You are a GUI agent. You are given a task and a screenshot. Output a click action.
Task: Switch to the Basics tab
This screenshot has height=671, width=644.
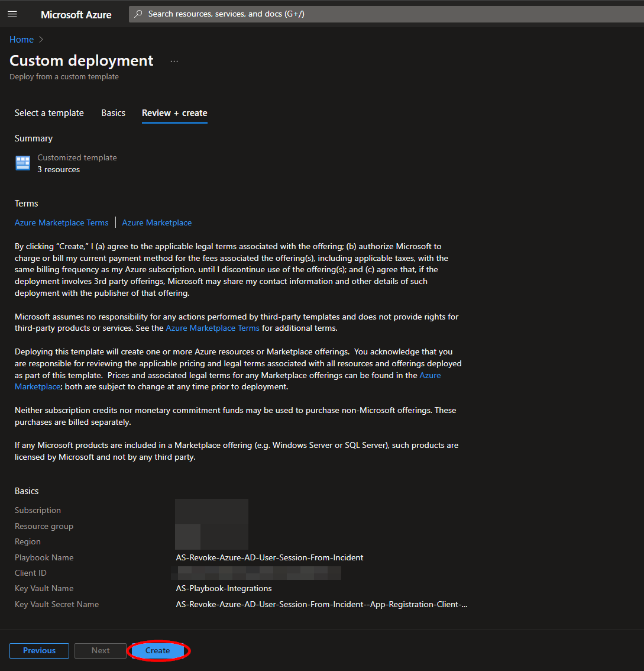pos(114,113)
